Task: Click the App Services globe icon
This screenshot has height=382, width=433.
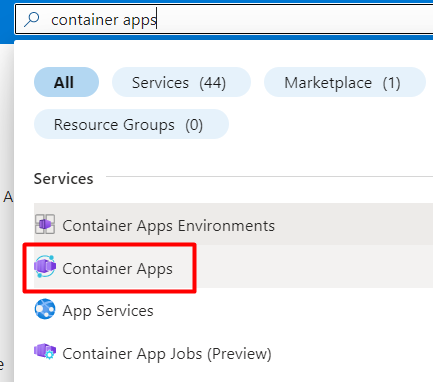Action: point(45,309)
